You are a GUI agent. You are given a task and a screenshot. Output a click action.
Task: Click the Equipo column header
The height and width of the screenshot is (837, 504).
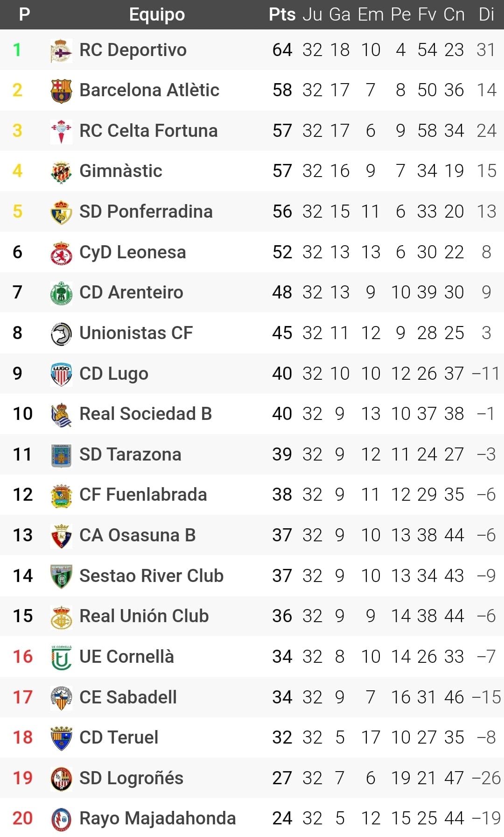point(157,14)
